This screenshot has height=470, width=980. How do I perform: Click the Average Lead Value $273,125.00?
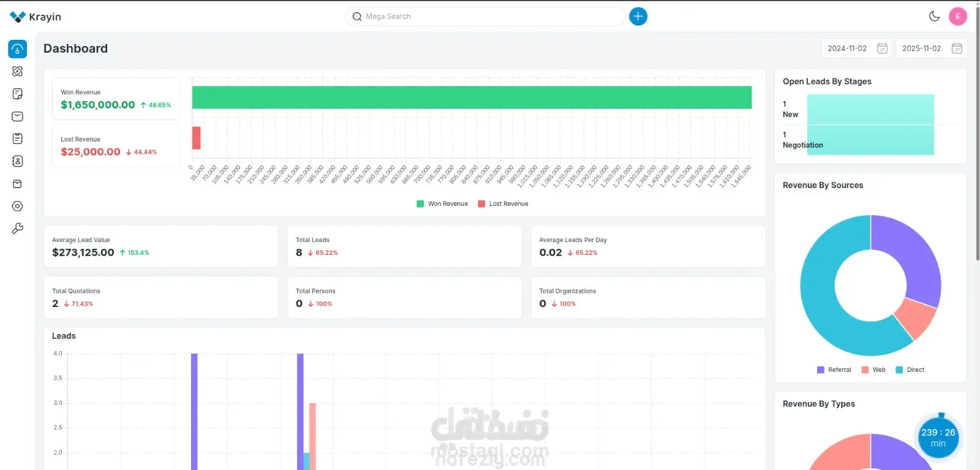click(83, 252)
